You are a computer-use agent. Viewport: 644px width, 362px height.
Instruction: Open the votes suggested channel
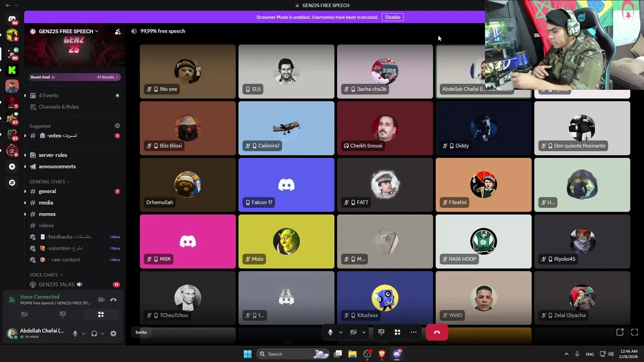pos(74,136)
